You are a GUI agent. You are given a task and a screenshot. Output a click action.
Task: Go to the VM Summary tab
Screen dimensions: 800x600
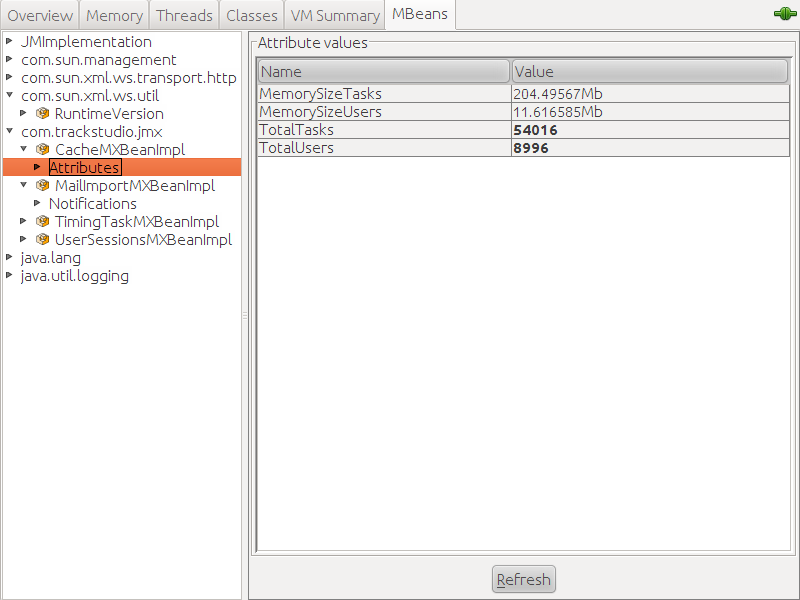pos(335,15)
